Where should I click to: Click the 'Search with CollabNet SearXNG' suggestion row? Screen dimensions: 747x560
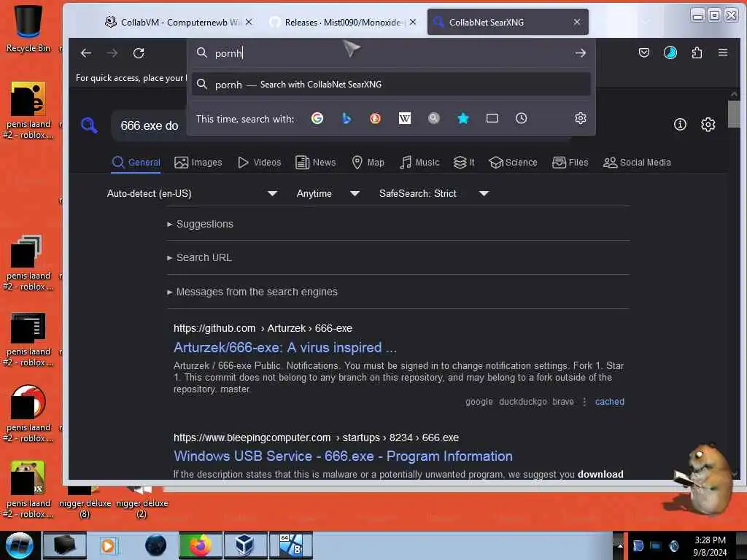tap(391, 85)
